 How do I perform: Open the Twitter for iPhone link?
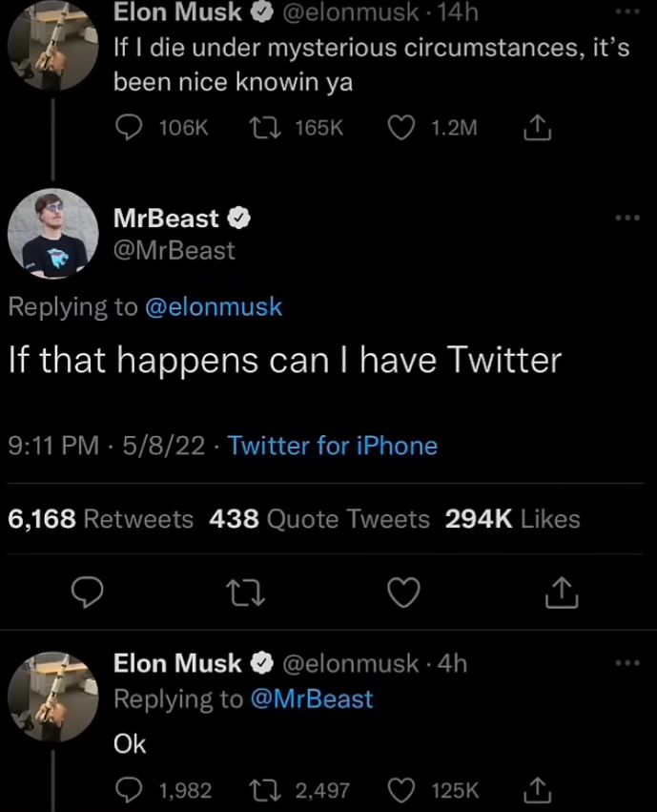333,446
